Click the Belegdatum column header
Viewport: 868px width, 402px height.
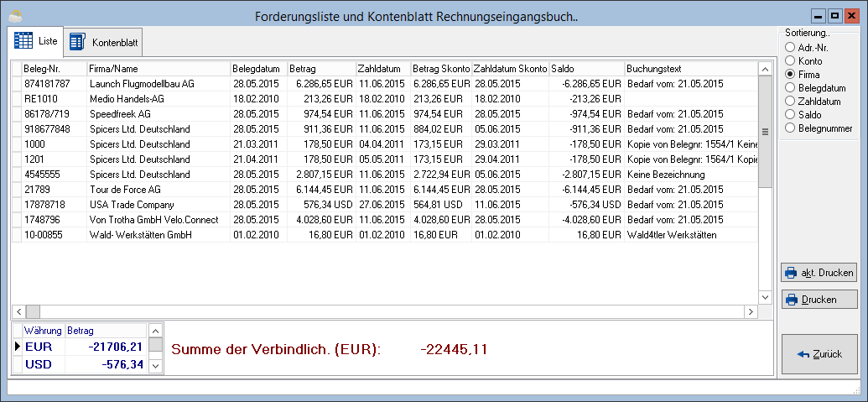coord(258,69)
